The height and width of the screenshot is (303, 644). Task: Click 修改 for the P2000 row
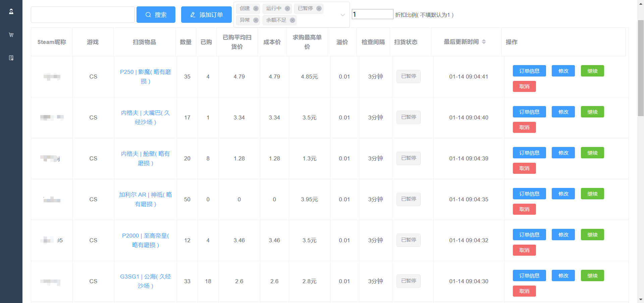click(x=563, y=235)
